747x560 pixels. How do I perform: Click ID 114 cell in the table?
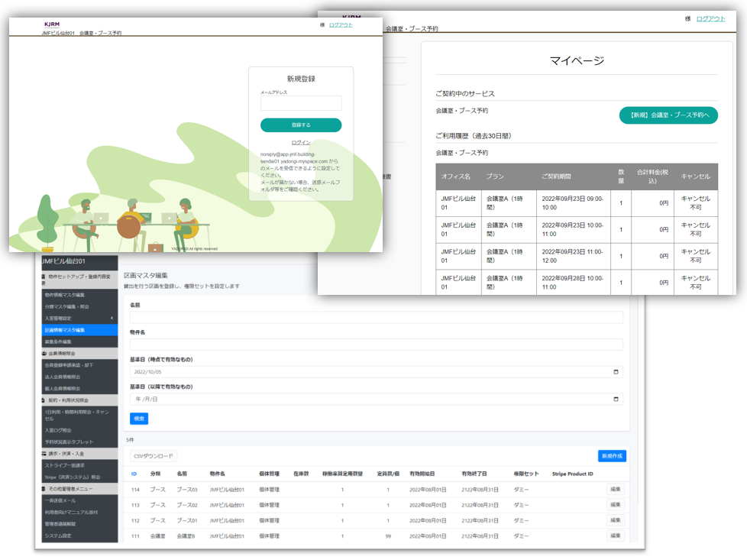135,490
